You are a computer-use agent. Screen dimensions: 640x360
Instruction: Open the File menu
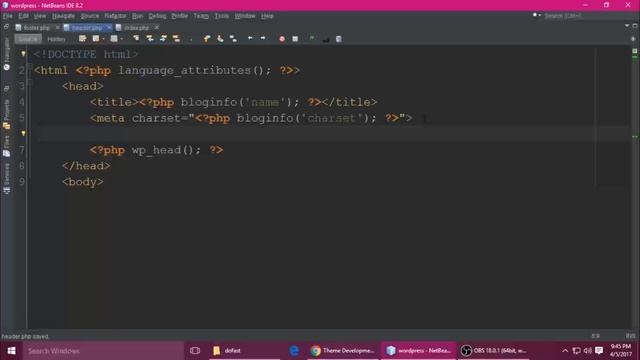coord(7,16)
